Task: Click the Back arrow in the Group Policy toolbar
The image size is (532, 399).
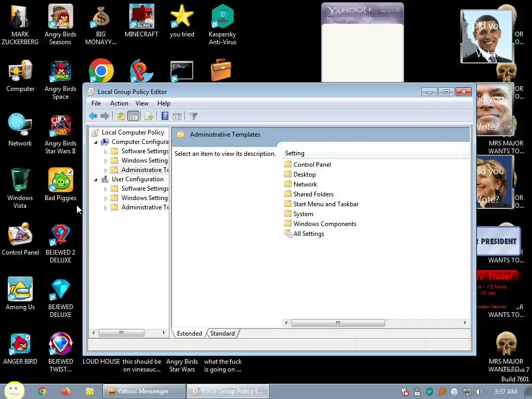Action: (93, 116)
